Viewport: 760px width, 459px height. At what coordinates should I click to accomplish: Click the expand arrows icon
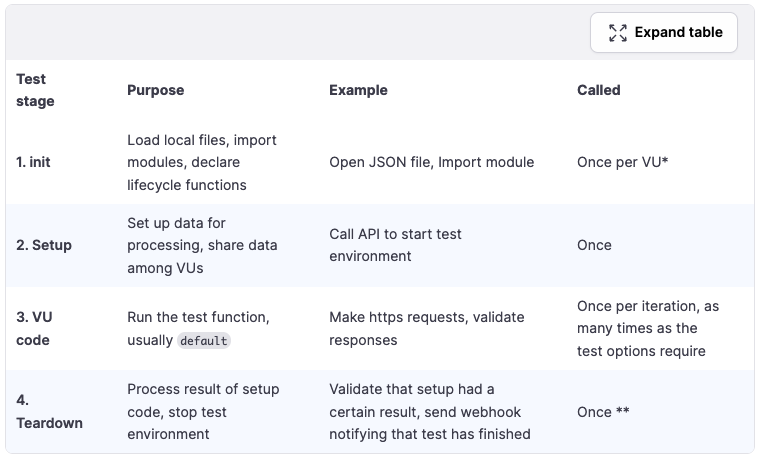(618, 33)
